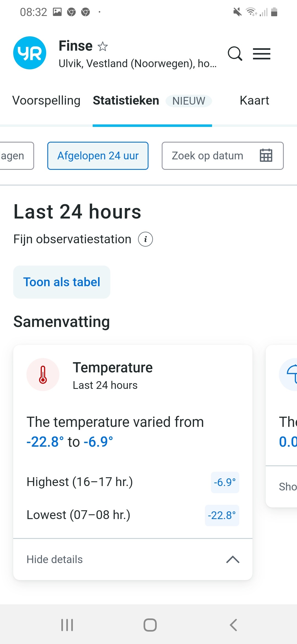This screenshot has height=644, width=297.
Task: Open the search magnifier icon
Action: click(x=235, y=54)
